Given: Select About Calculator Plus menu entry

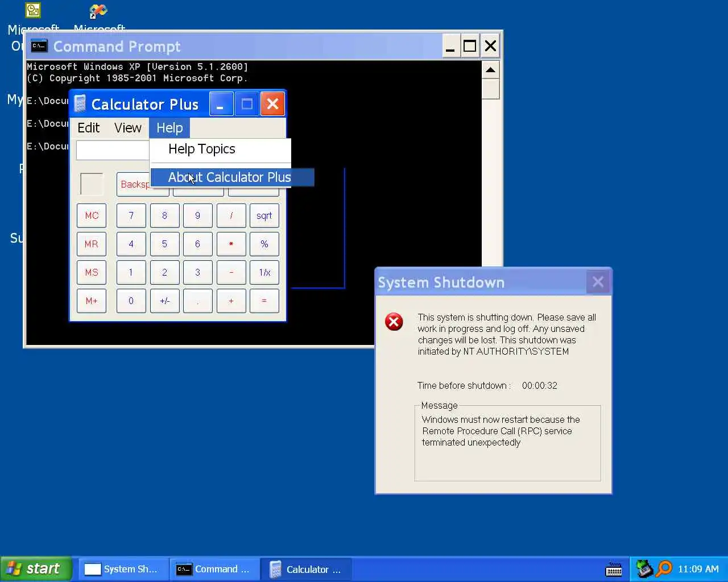Looking at the screenshot, I should 232,177.
